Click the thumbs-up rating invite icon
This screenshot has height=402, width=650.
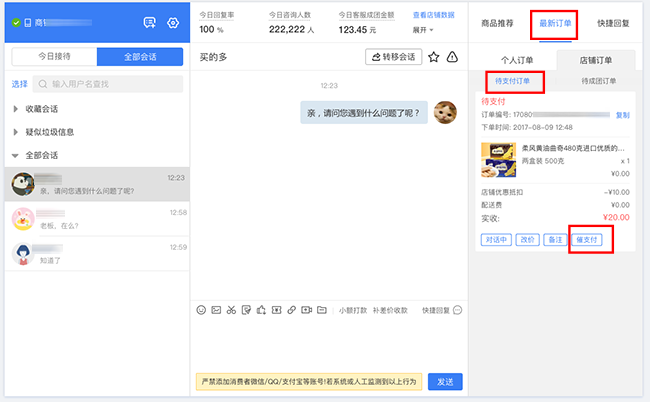coord(261,310)
